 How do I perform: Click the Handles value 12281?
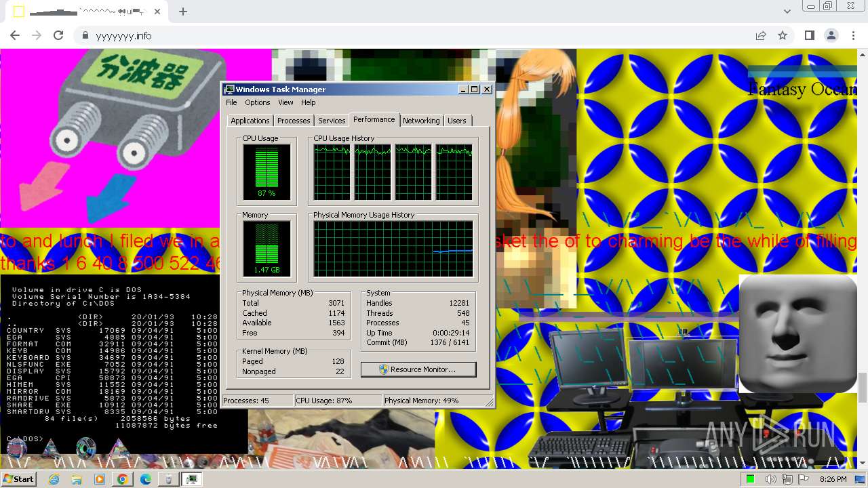[459, 303]
